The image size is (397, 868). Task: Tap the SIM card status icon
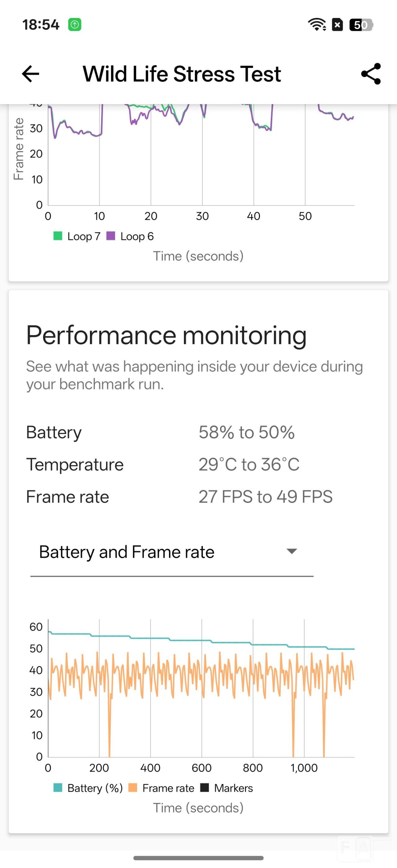point(337,25)
